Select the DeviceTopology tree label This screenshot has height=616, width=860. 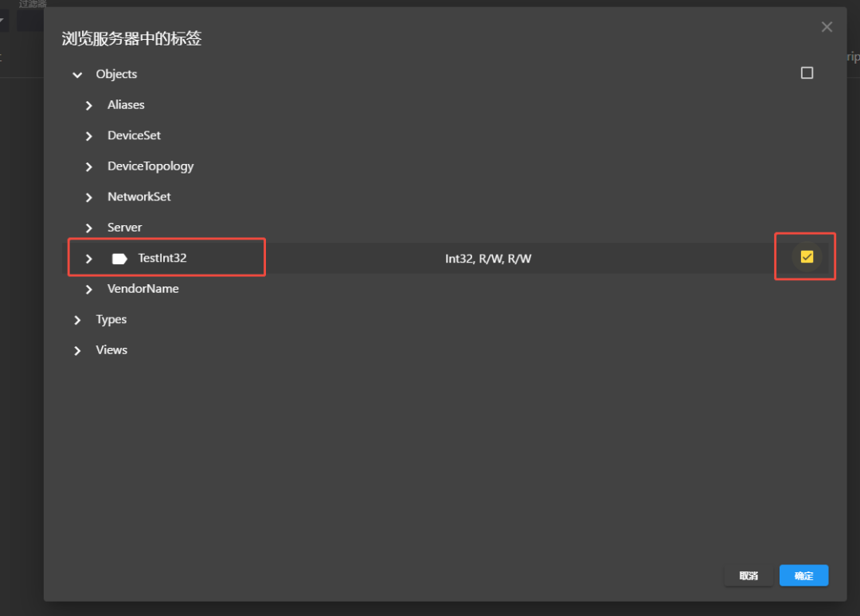coord(150,166)
